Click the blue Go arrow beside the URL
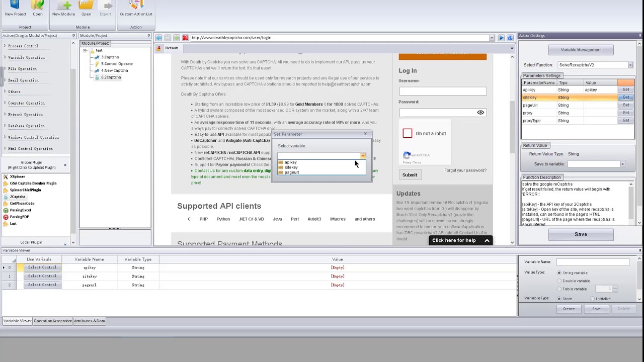 click(501, 38)
